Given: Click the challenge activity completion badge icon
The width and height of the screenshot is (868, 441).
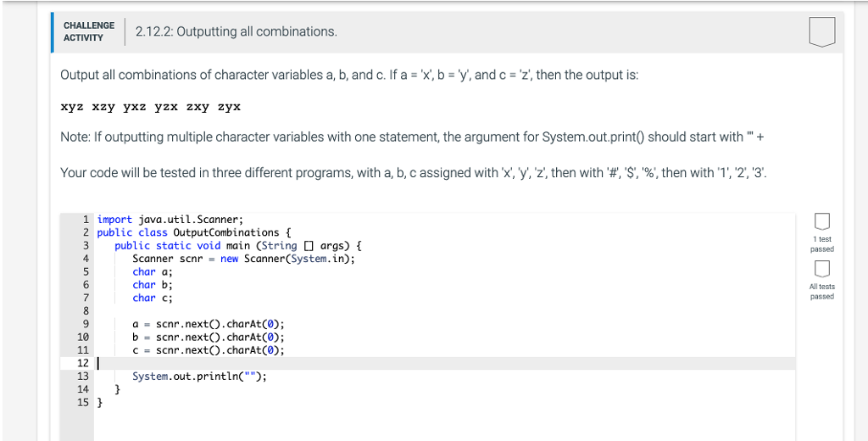Looking at the screenshot, I should click(821, 32).
